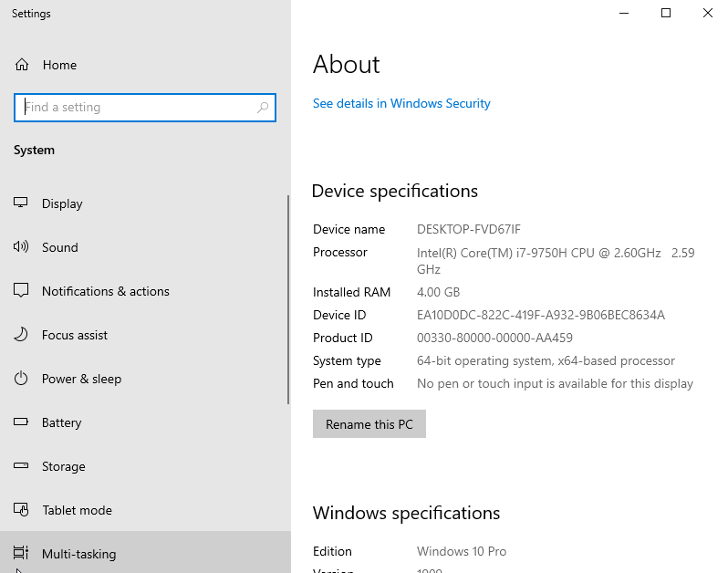Open Notifications & actions page
The width and height of the screenshot is (728, 573).
click(x=144, y=291)
